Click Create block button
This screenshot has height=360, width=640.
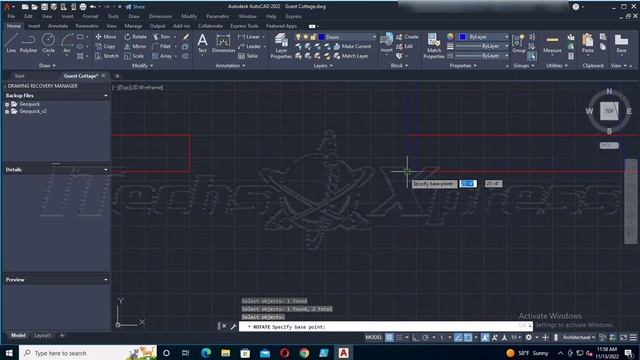click(x=407, y=37)
